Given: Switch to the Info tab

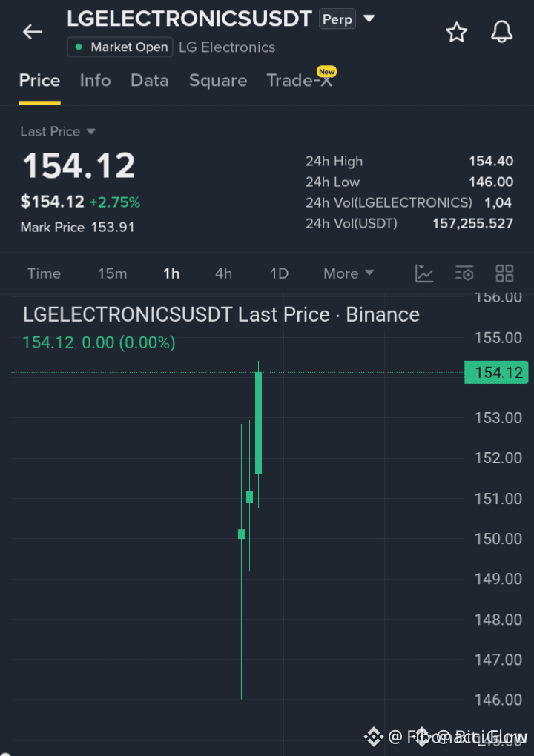Looking at the screenshot, I should (95, 80).
